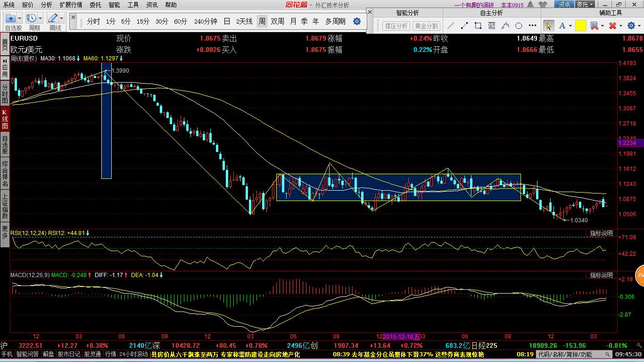Screen dimensions: 644x362
Task: Expand the delete drawings dropdown arrow
Action: (621, 26)
